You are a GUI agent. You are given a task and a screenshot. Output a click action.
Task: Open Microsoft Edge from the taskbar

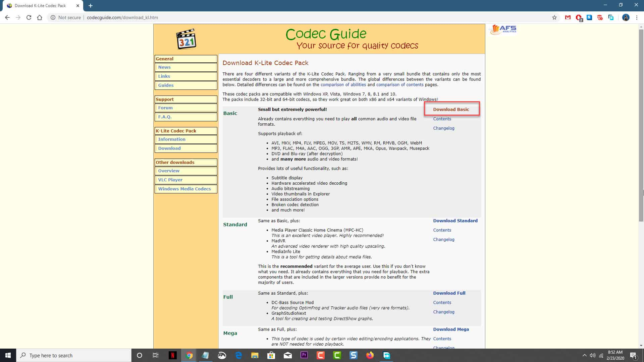[238, 355]
